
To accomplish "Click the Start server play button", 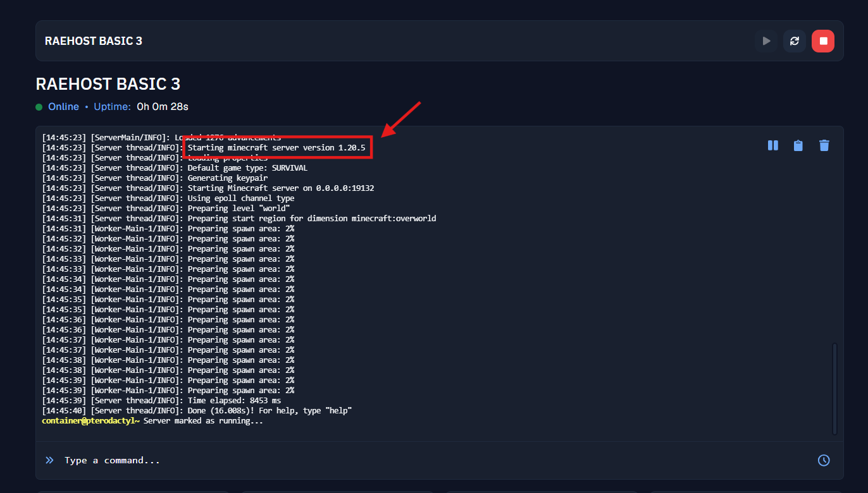I will click(x=766, y=41).
